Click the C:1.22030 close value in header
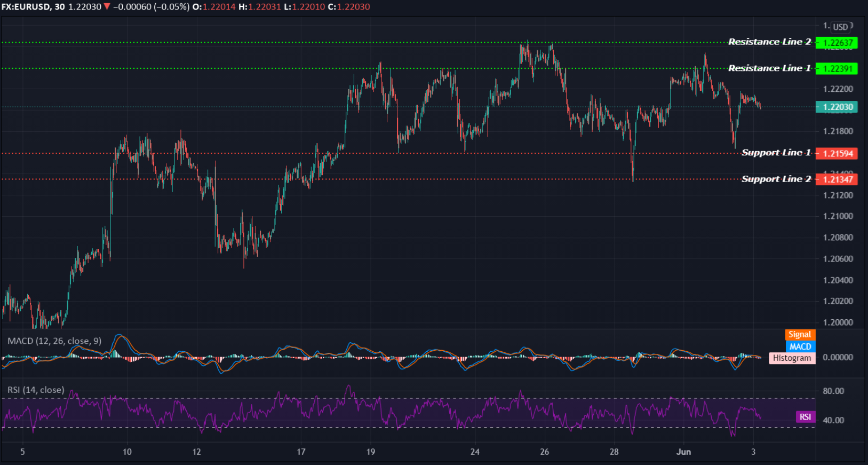This screenshot has width=868, height=465. (x=349, y=7)
